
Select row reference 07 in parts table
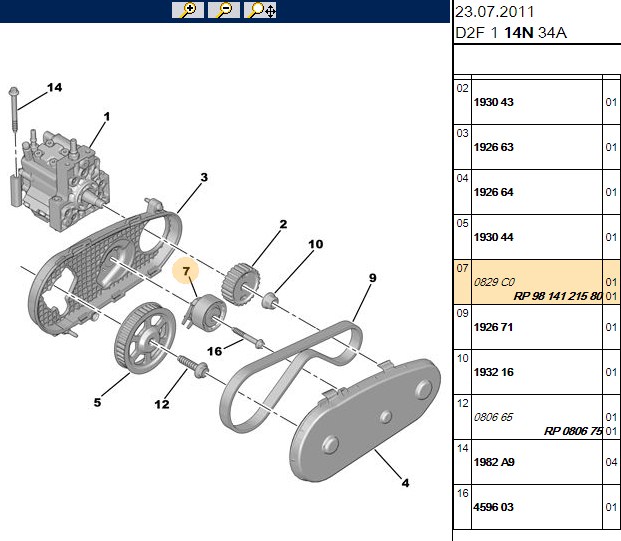tap(462, 268)
